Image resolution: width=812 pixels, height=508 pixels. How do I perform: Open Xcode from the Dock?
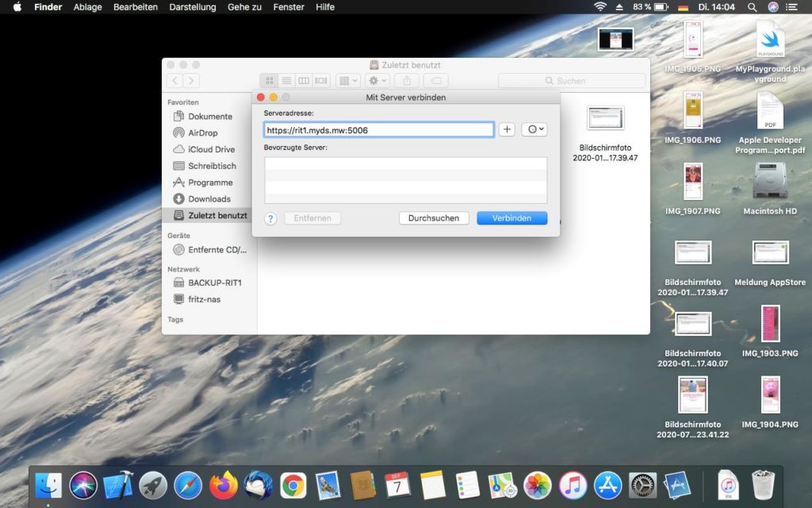118,486
